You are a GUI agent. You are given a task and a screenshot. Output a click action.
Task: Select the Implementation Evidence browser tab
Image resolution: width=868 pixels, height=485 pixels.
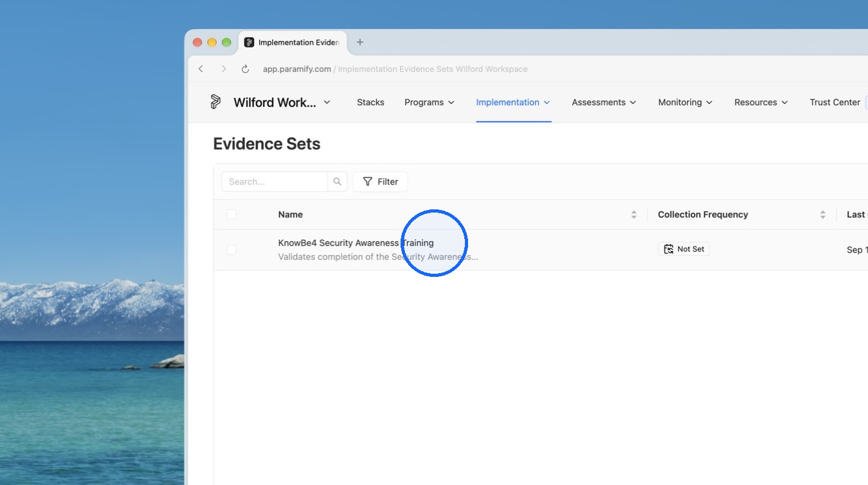click(292, 42)
